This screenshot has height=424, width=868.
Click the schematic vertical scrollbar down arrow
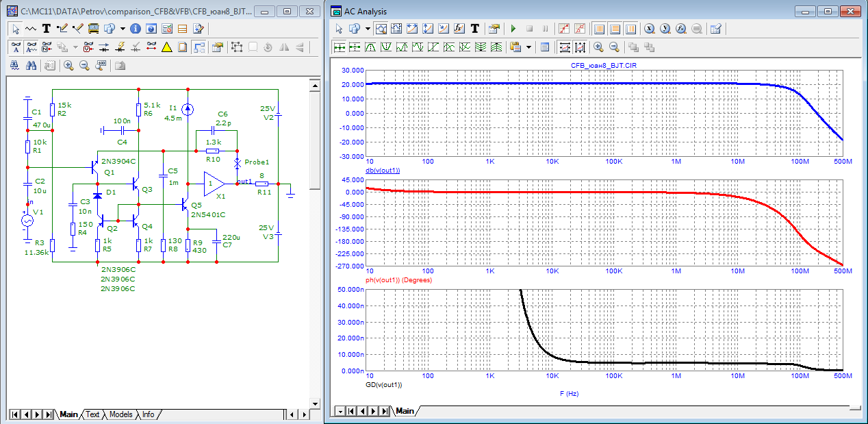pyautogui.click(x=314, y=402)
